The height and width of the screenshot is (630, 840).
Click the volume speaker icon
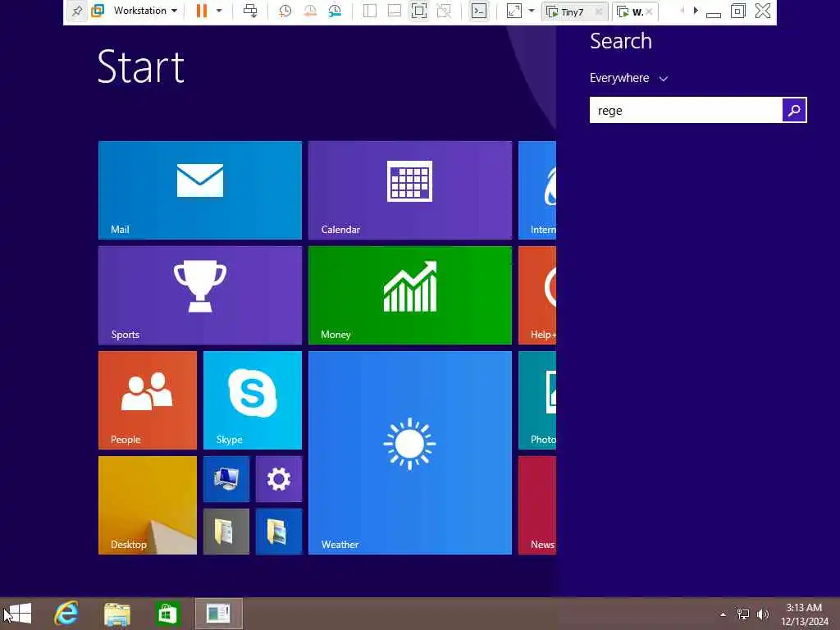[763, 614]
